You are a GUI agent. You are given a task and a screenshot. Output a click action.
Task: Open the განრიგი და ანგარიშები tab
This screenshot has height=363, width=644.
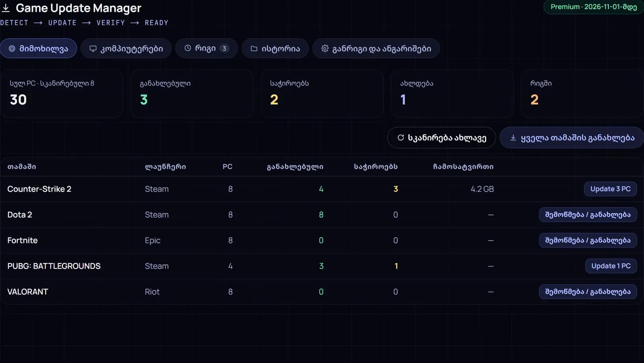pyautogui.click(x=376, y=48)
